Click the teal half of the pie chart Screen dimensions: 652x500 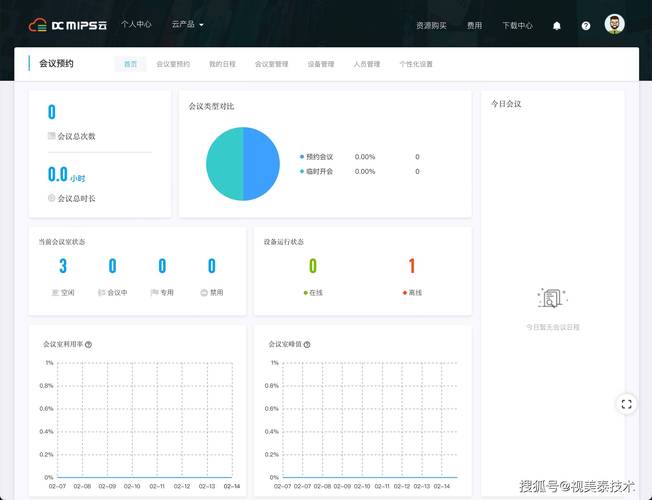[225, 164]
